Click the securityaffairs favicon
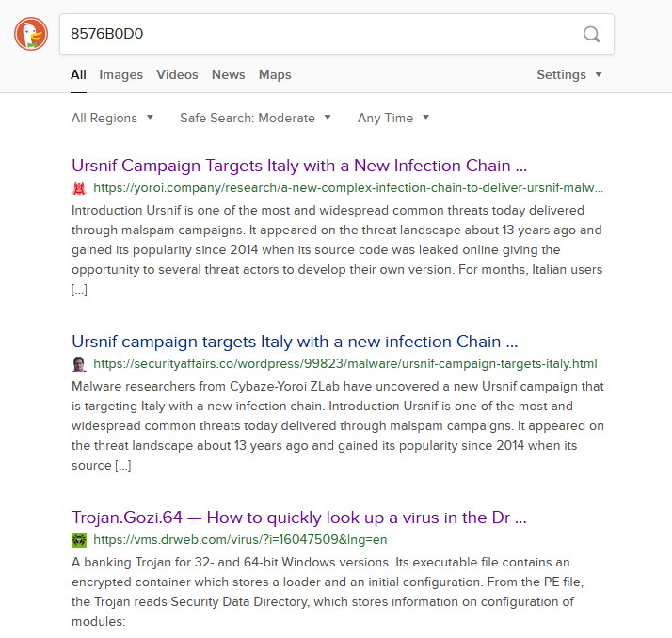Screen dimensions: 672x638 (79, 364)
